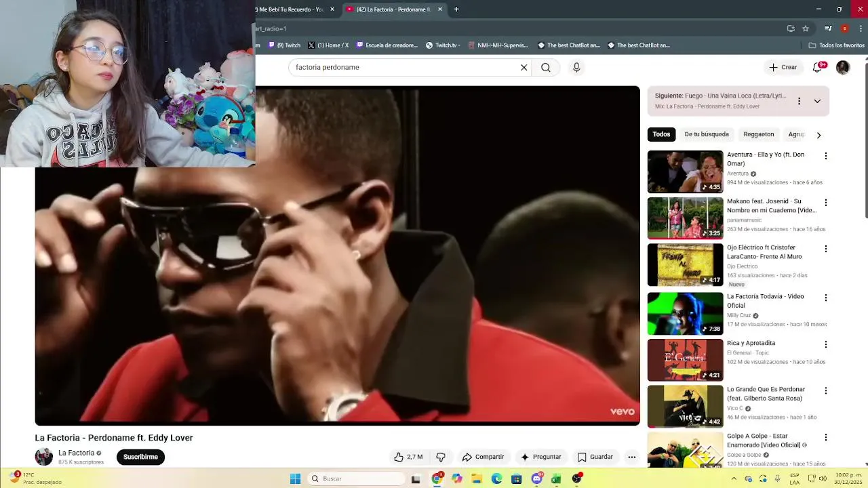
Task: Open Windows Start menu
Action: [295, 479]
